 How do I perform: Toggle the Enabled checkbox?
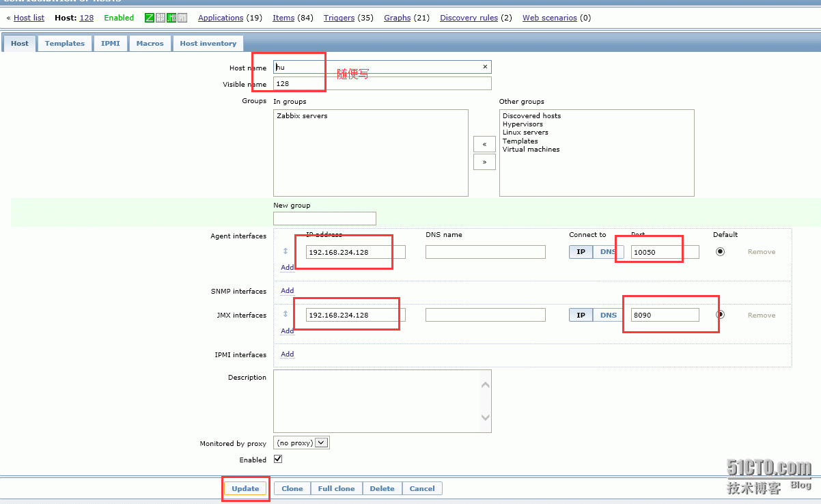coord(278,459)
